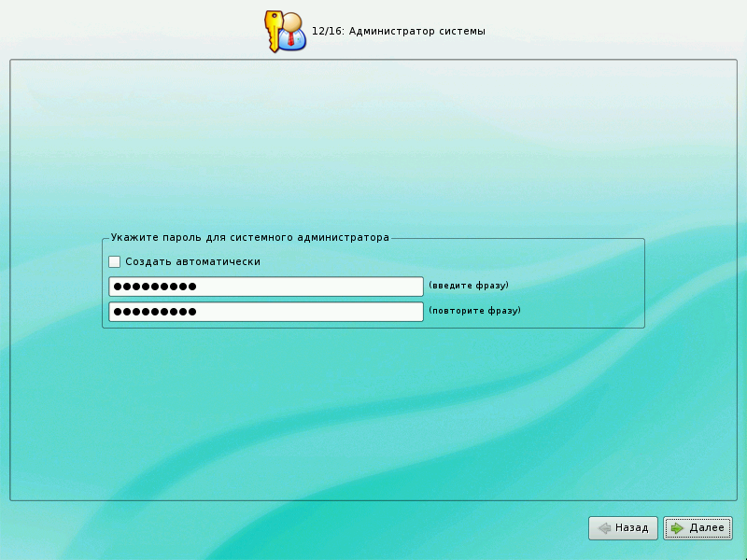Click the (введите фразу) hint label
This screenshot has height=560, width=747.
pyautogui.click(x=469, y=286)
